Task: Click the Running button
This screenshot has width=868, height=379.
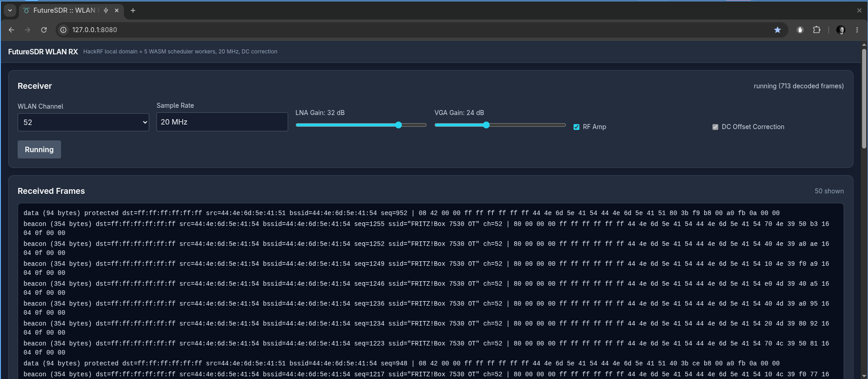Action: click(x=39, y=149)
